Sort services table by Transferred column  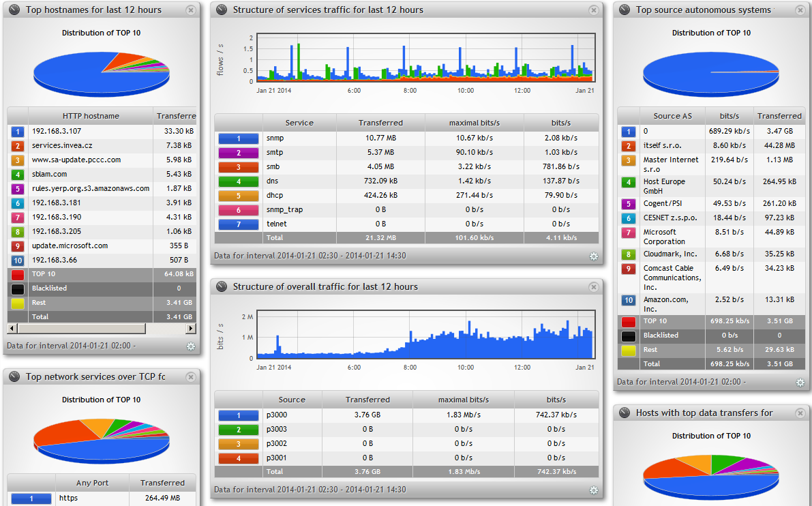click(380, 123)
